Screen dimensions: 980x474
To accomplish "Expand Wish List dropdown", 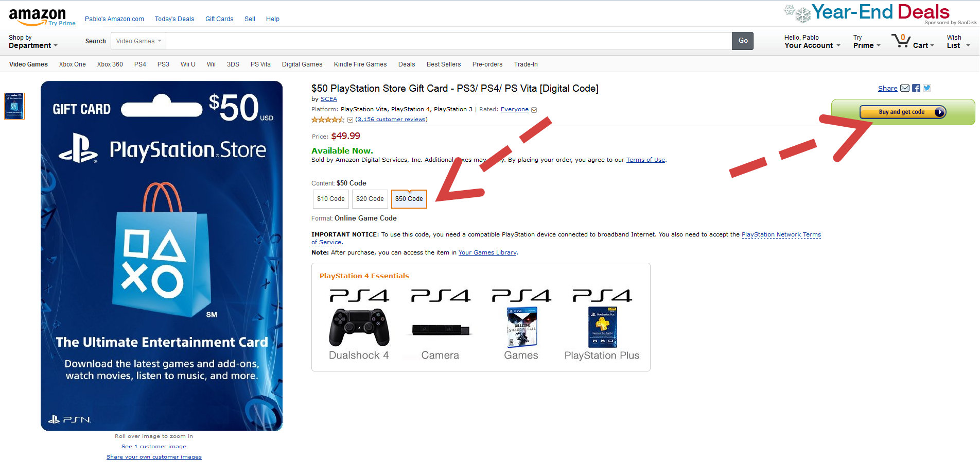I will (958, 42).
